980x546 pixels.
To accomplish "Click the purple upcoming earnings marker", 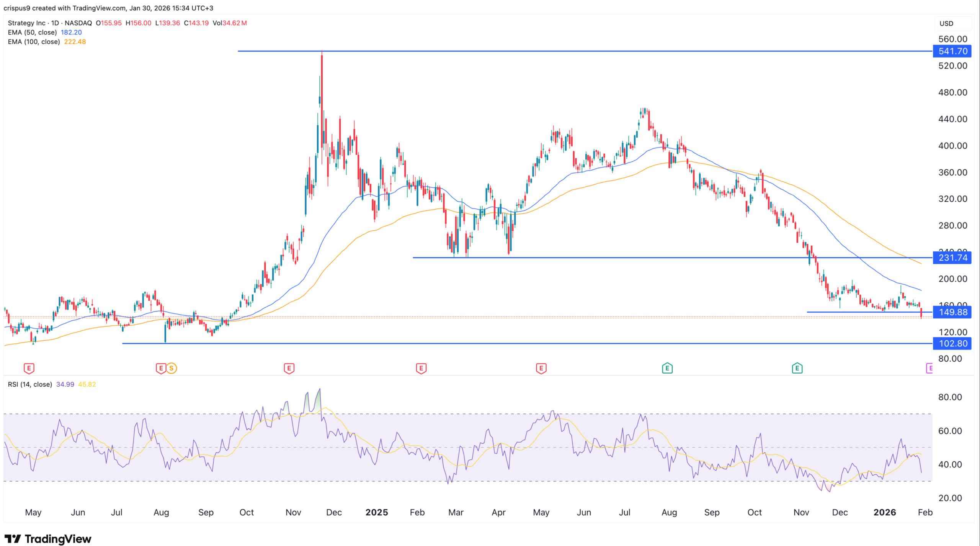I will tap(929, 368).
